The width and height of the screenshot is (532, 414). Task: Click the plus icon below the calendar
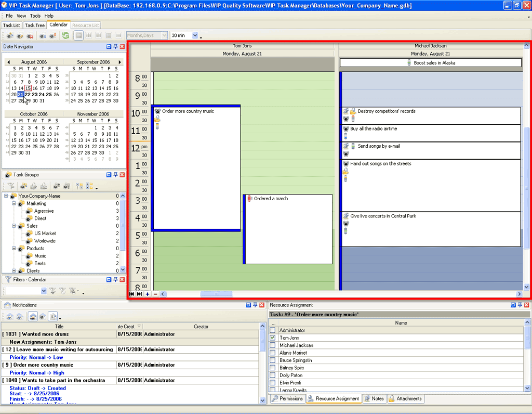(148, 294)
